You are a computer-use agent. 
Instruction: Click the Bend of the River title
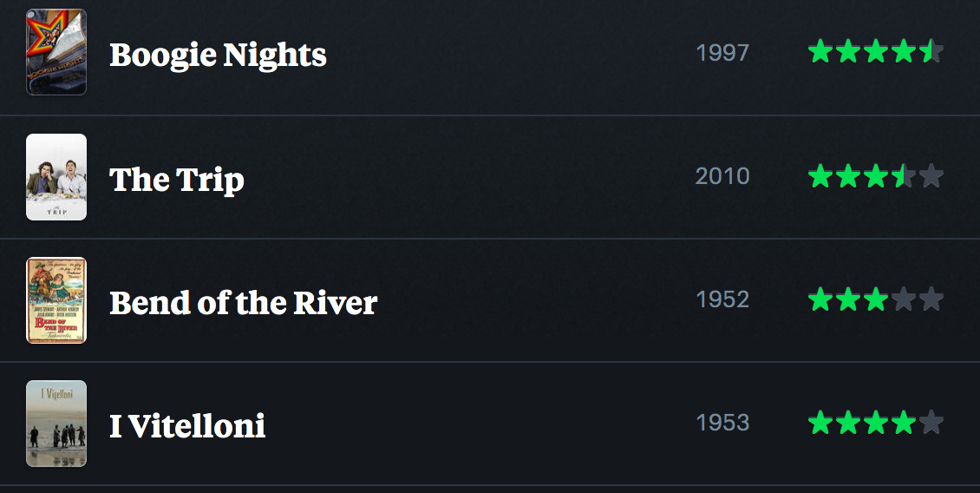click(x=243, y=303)
